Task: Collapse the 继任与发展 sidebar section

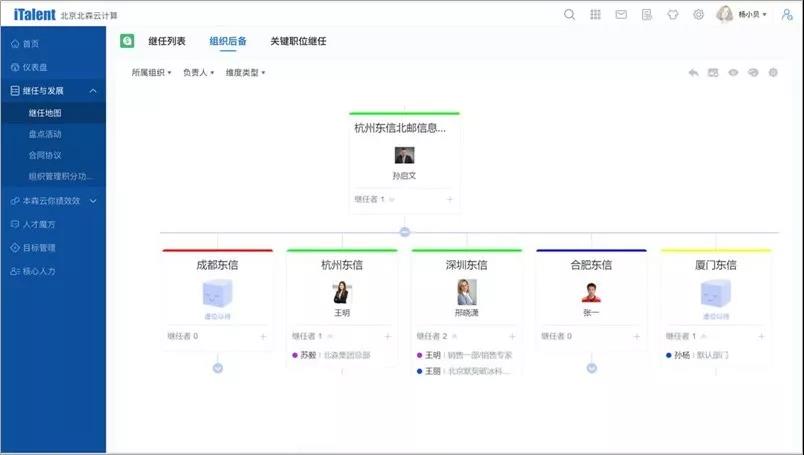Action: point(93,91)
